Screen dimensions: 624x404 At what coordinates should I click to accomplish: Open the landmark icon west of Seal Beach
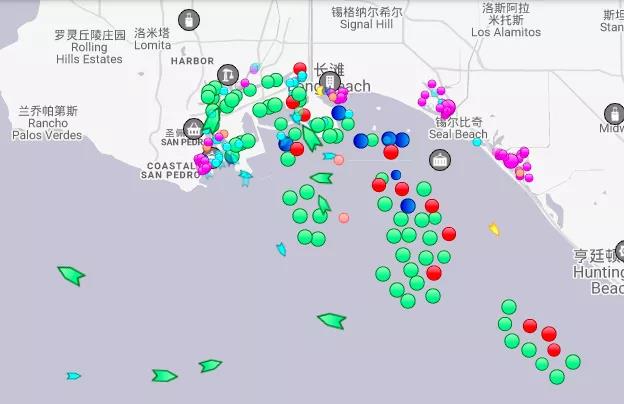coord(439,159)
